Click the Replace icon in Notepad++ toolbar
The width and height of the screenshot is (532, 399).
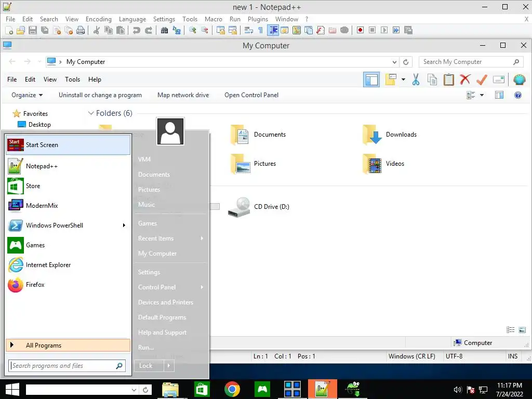[x=177, y=31]
